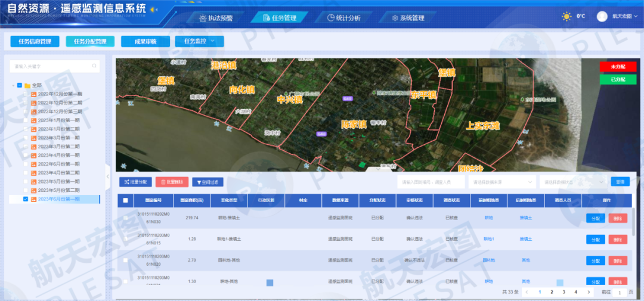This screenshot has width=644, height=301.
Task: Click the search icon in keyword box
Action: tap(94, 66)
